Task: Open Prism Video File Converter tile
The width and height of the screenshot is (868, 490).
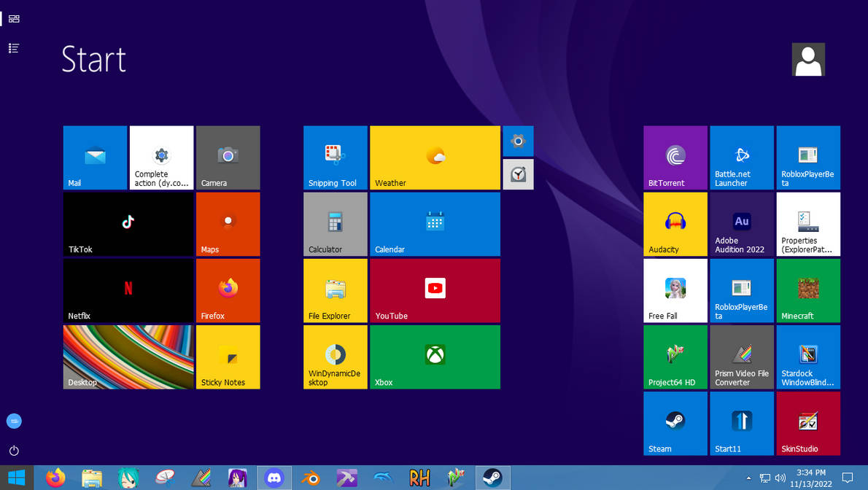Action: pyautogui.click(x=742, y=357)
